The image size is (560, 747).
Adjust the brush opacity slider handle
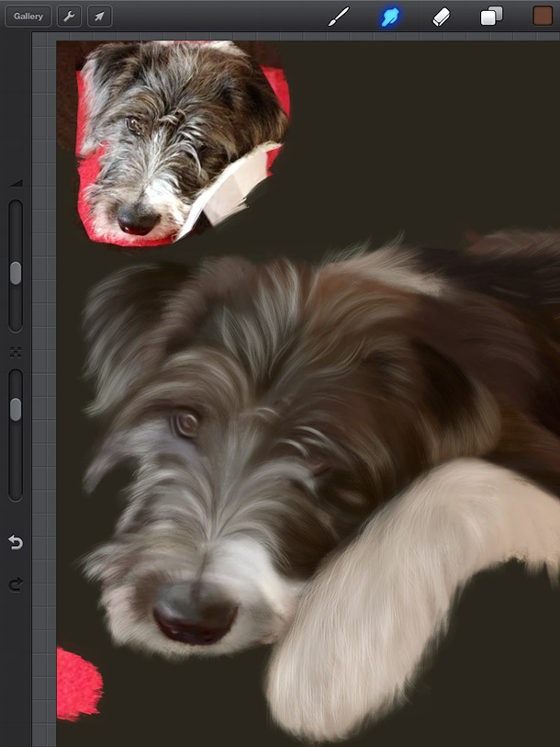pos(16,410)
